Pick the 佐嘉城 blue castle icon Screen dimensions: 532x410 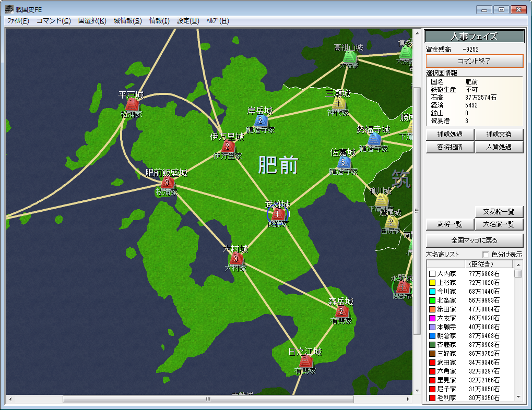coord(344,162)
